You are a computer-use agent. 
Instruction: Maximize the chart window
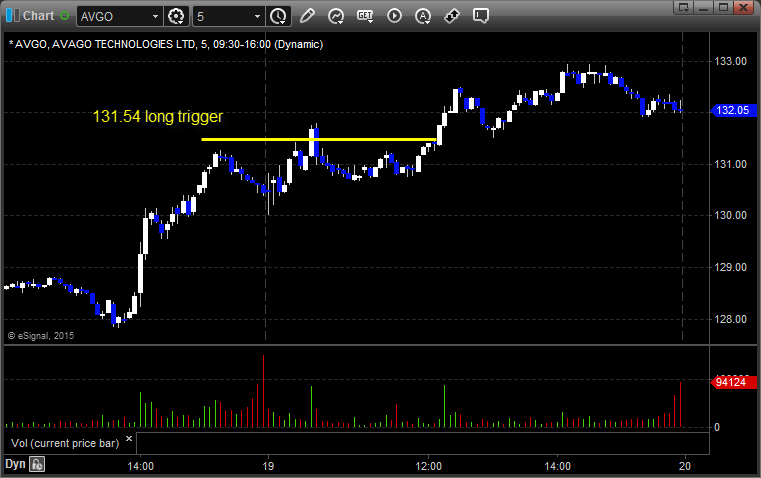pyautogui.click(x=723, y=7)
